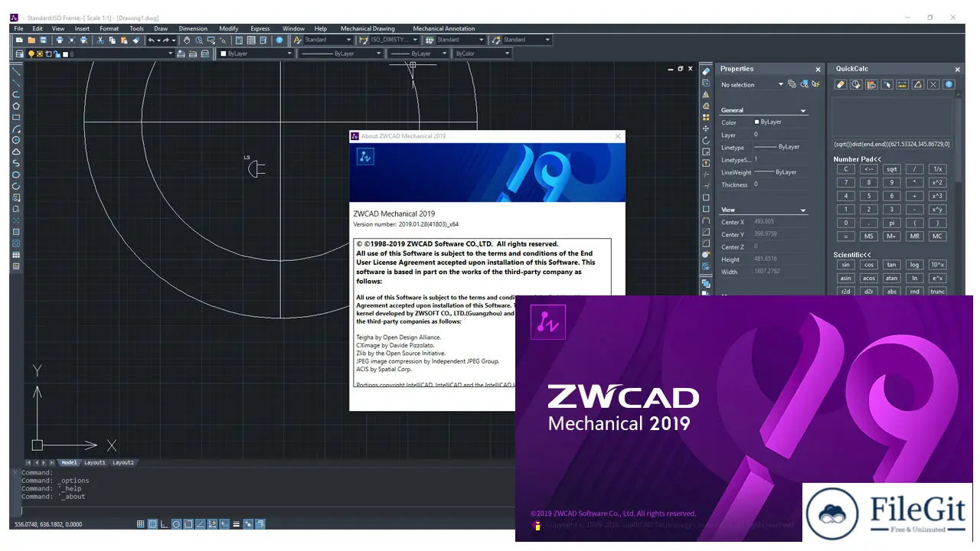Toggle Grid display in status bar
The width and height of the screenshot is (980, 551).
(152, 524)
